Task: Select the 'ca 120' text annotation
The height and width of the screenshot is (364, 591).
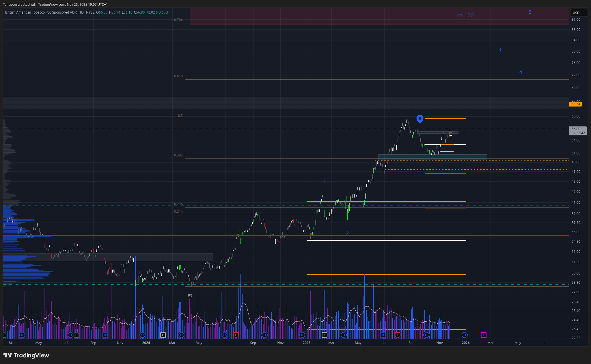Action: point(465,16)
